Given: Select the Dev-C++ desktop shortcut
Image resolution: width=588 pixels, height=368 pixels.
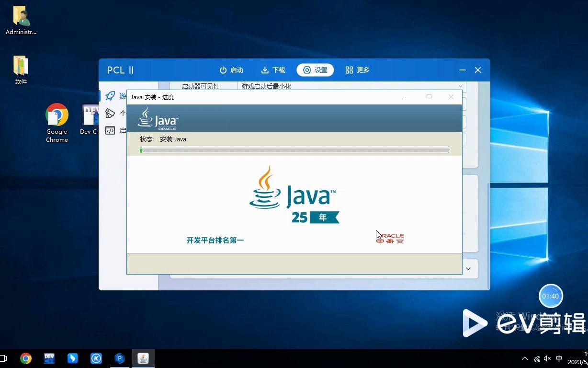Looking at the screenshot, I should point(90,120).
